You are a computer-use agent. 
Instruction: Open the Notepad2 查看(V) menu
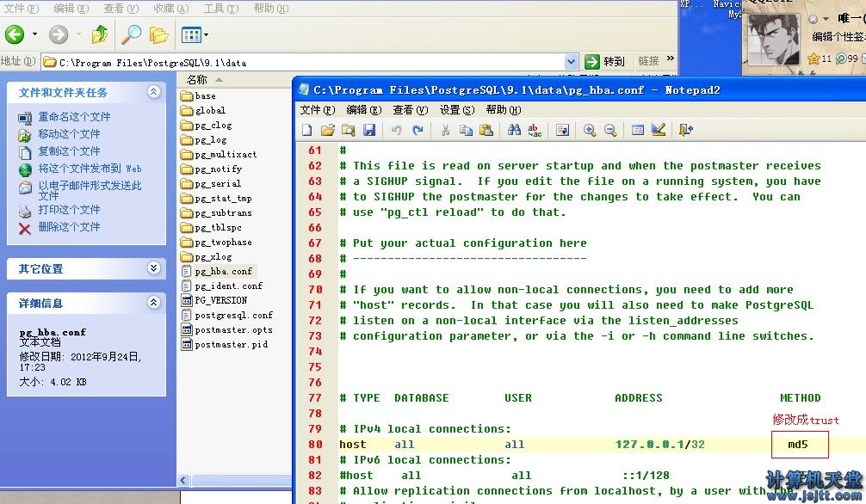tap(411, 110)
